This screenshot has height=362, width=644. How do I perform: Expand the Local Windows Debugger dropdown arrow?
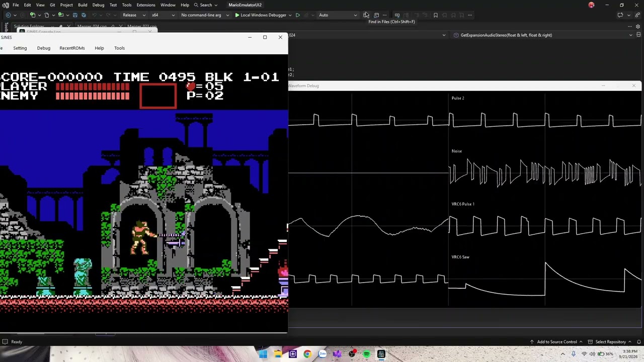(290, 15)
